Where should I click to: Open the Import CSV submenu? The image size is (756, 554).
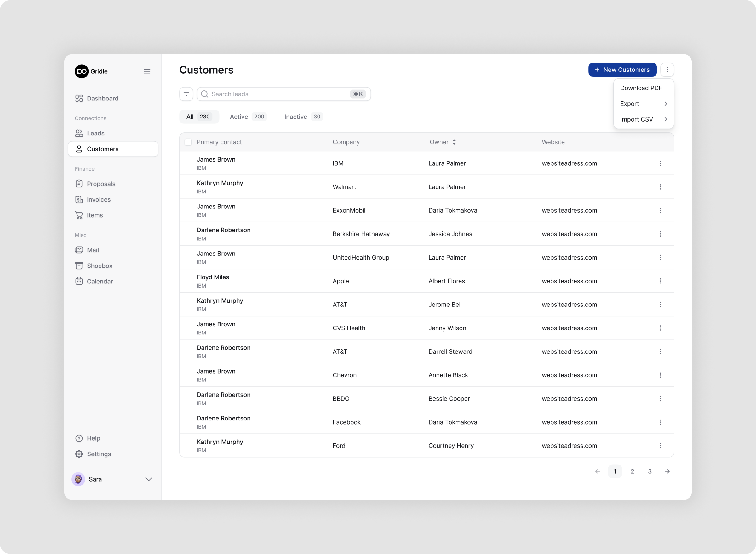tap(643, 119)
